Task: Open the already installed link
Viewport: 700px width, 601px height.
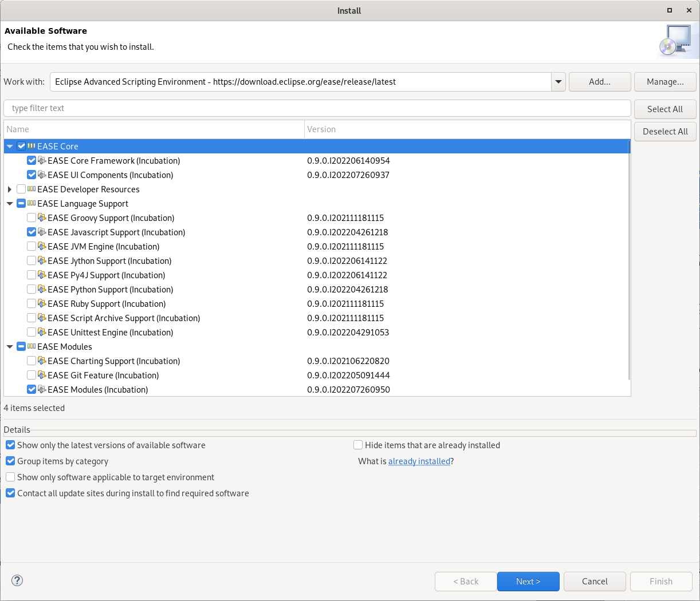Action: [419, 461]
